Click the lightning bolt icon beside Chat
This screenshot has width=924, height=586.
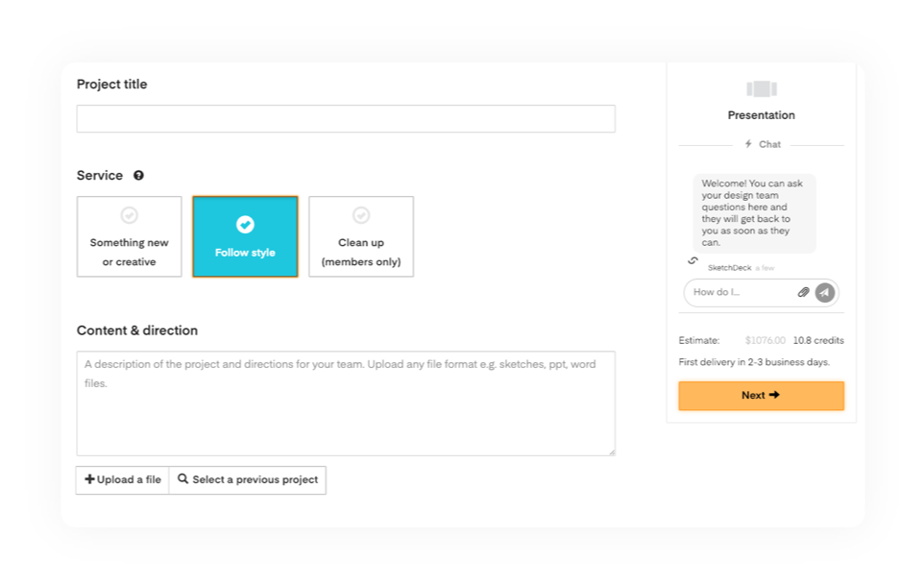point(748,144)
